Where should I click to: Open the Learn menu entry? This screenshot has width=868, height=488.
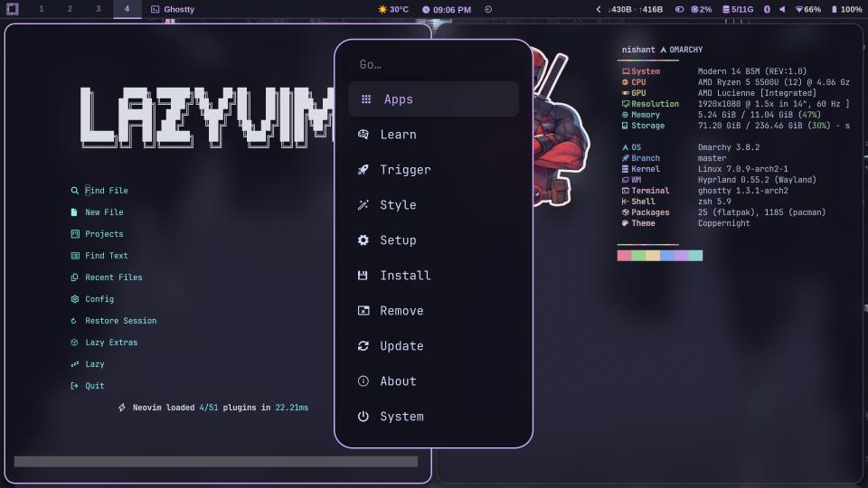[433, 135]
